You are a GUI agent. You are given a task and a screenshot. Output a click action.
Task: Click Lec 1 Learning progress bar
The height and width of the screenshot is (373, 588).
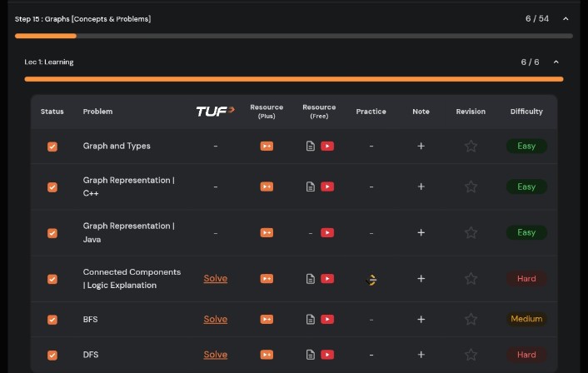coord(294,79)
